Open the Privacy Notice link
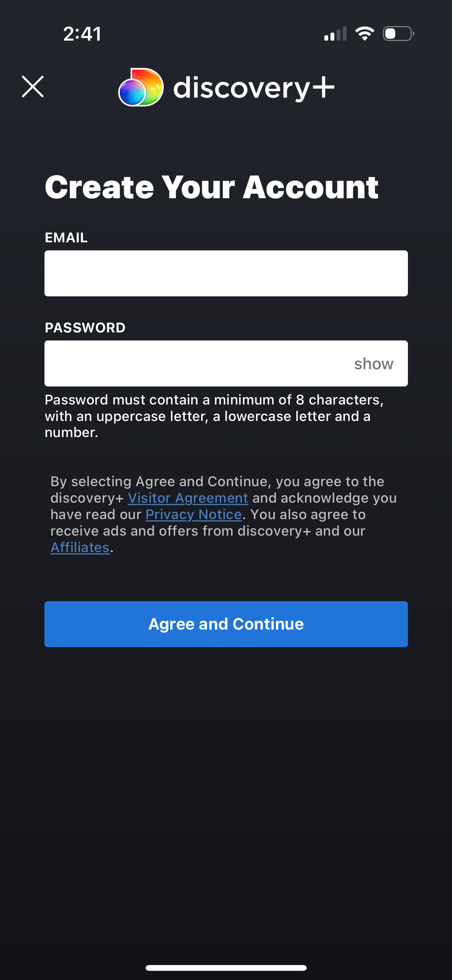Viewport: 452px width, 980px height. (194, 514)
